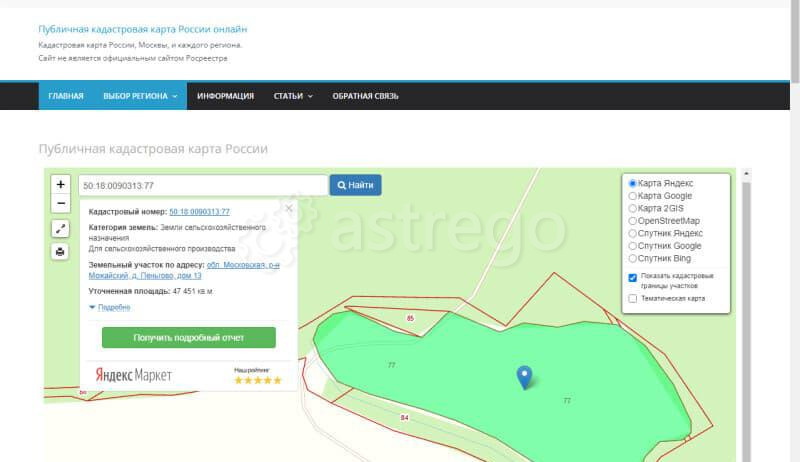Select Спутник Яндекс map layer
The height and width of the screenshot is (462, 800).
click(x=632, y=233)
